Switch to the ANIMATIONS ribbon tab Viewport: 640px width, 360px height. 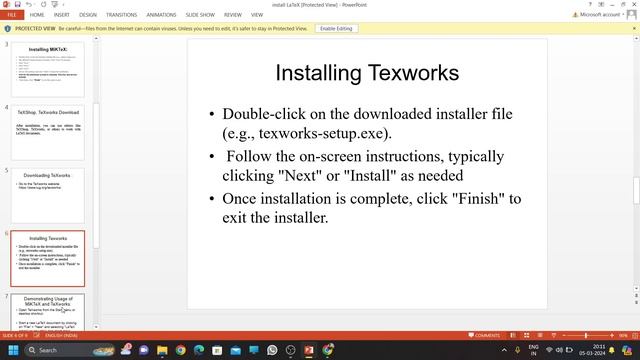tap(161, 15)
